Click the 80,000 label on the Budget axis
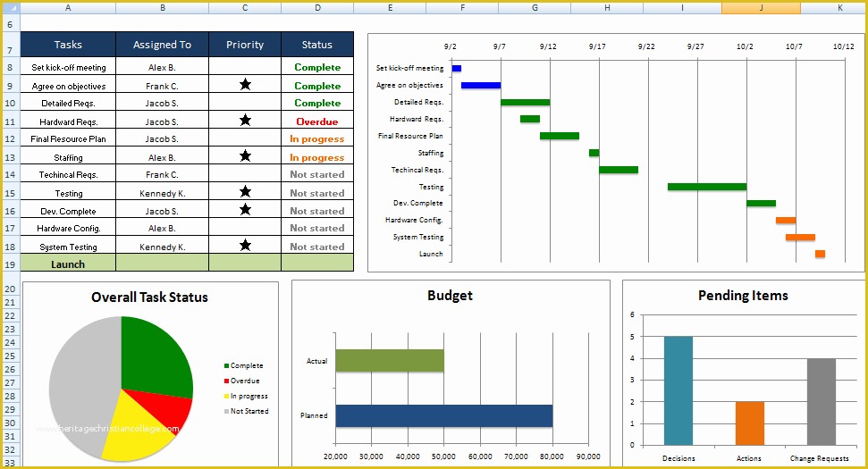The width and height of the screenshot is (868, 469). click(552, 456)
